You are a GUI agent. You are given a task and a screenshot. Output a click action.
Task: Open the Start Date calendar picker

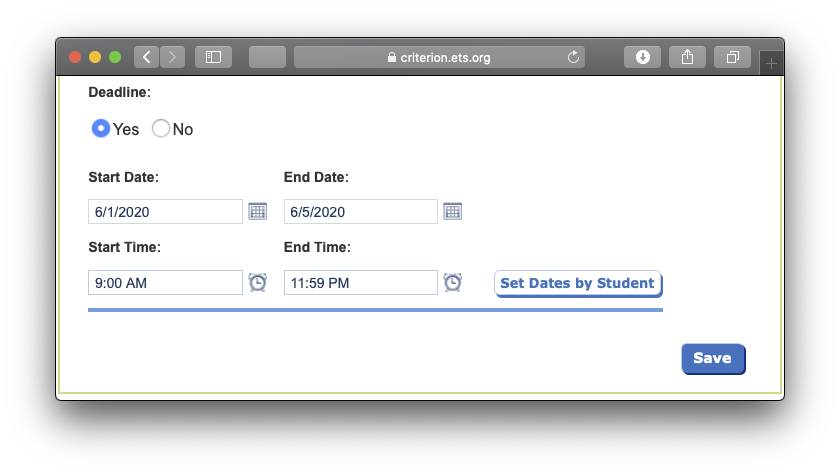tap(258, 212)
